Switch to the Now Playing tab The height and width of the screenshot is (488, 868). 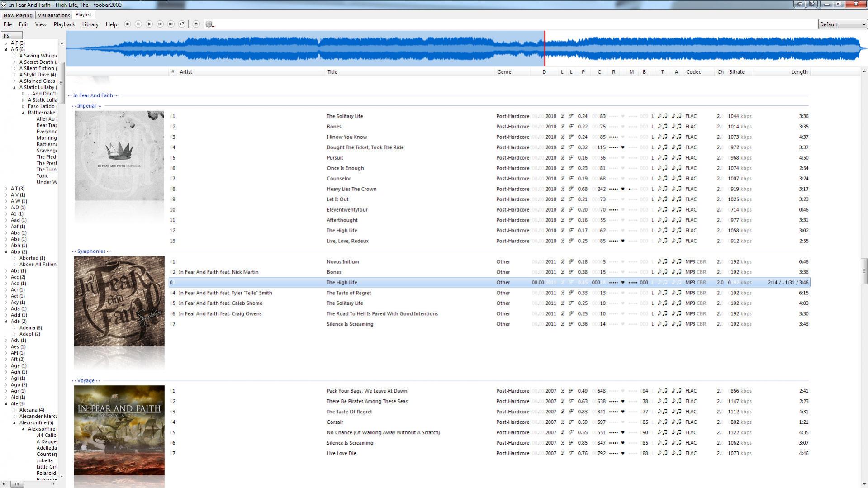[18, 15]
